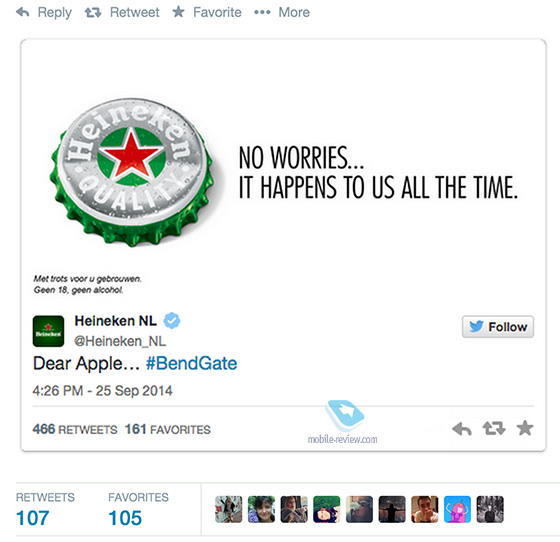Open the @Heineken_NL handle link
This screenshot has width=560, height=542.
tap(120, 341)
